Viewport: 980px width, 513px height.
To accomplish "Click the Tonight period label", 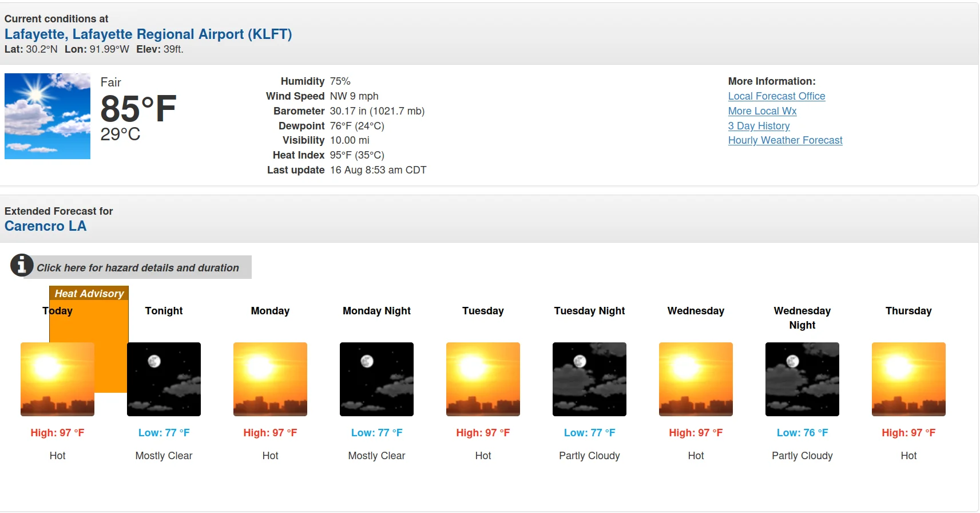I will (x=164, y=311).
